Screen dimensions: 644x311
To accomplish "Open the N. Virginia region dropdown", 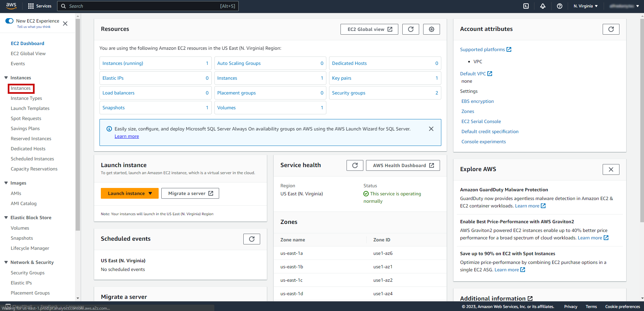I will click(586, 6).
